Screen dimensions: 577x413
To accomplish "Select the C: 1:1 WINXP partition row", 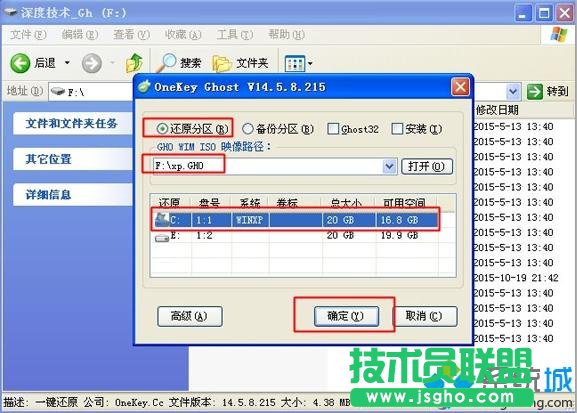I will point(296,220).
